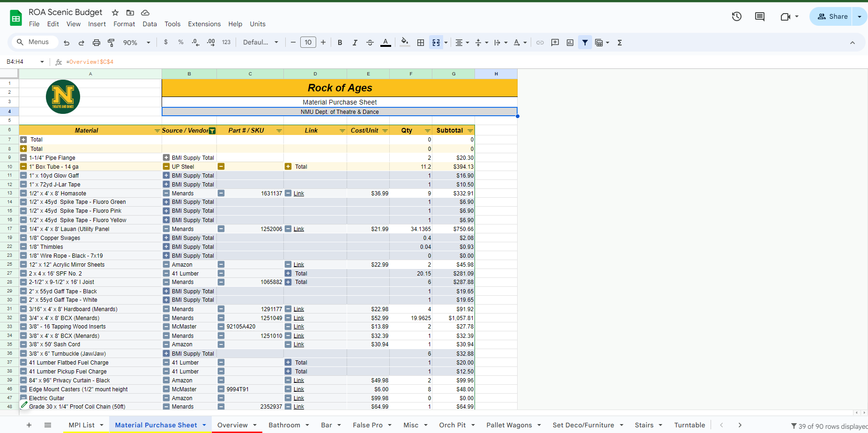Format as percent
The width and height of the screenshot is (868, 433).
click(181, 42)
